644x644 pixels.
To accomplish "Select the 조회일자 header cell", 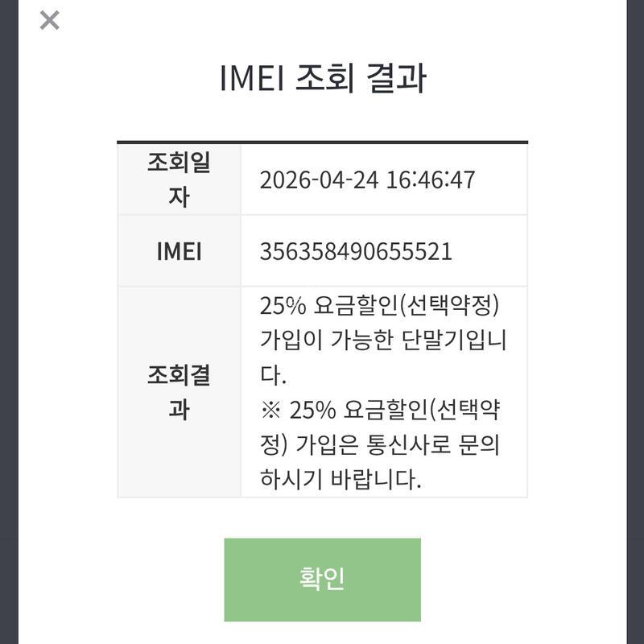I will click(179, 180).
